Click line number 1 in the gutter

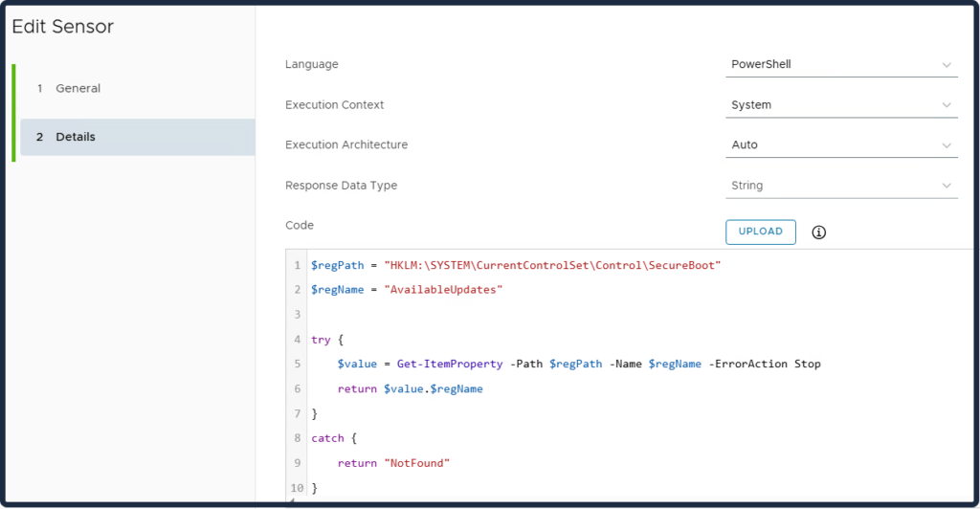pos(299,265)
